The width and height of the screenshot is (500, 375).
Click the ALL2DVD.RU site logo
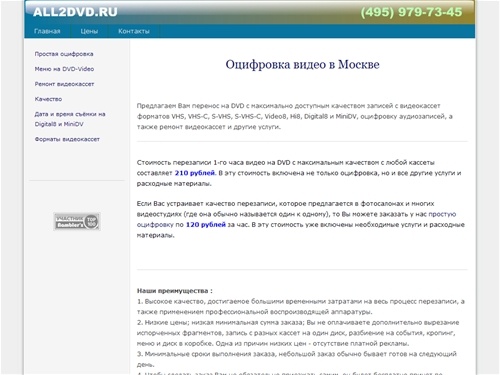click(75, 12)
